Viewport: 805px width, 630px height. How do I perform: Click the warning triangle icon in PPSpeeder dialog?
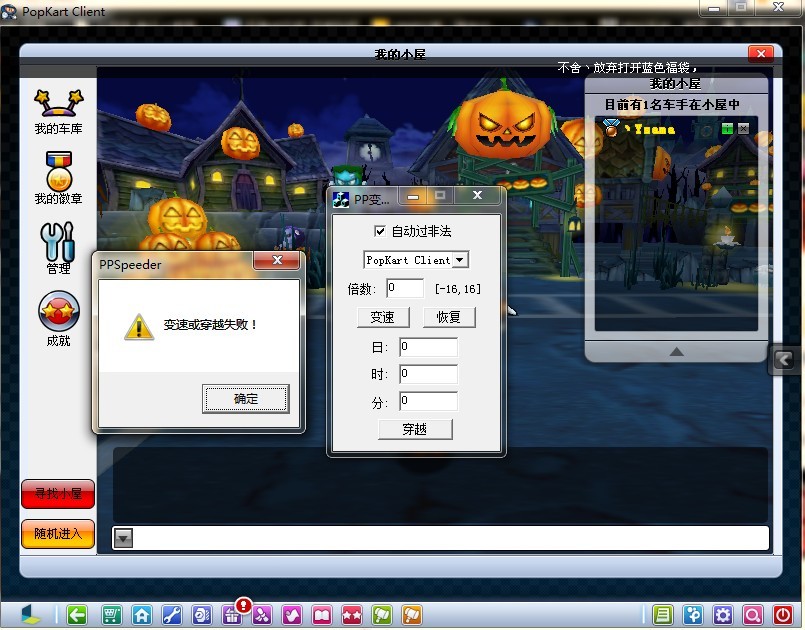click(139, 327)
